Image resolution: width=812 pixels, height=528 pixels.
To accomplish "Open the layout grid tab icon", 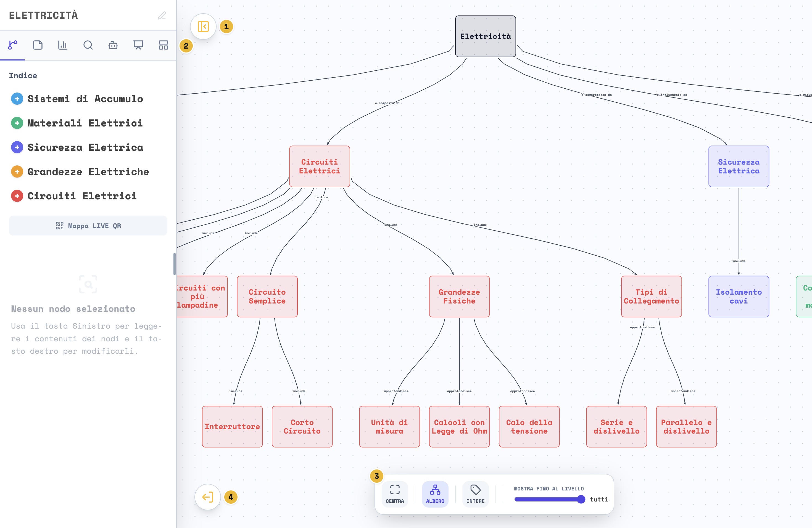I will 164,45.
